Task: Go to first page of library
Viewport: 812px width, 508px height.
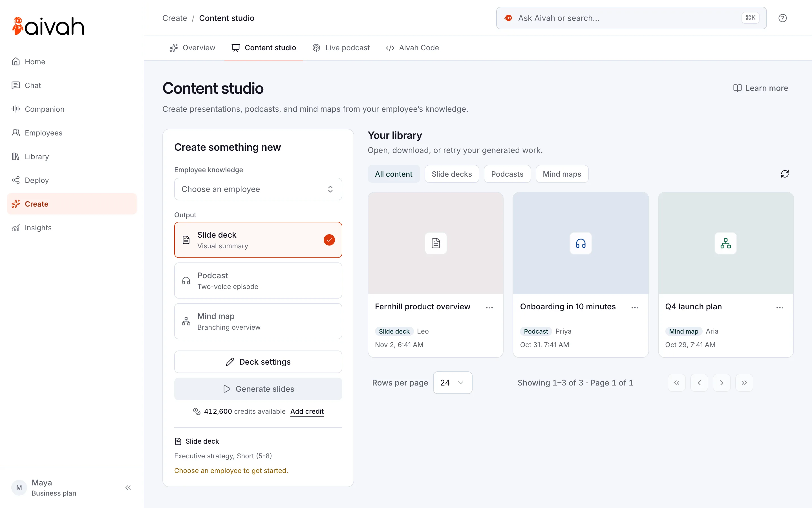Action: 677,383
